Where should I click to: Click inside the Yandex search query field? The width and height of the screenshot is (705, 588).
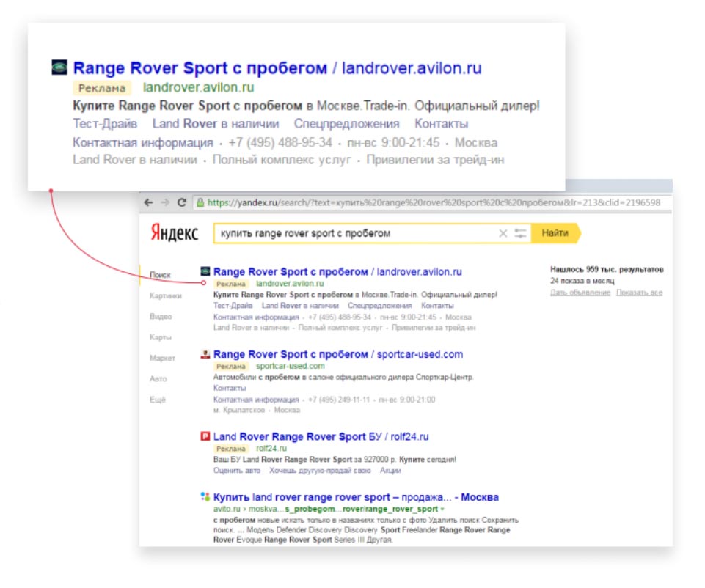(352, 233)
